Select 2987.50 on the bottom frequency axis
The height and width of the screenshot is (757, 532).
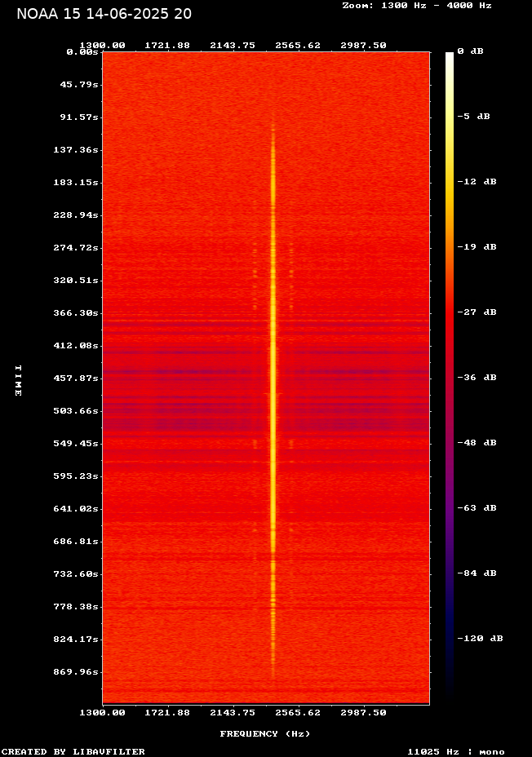363,712
